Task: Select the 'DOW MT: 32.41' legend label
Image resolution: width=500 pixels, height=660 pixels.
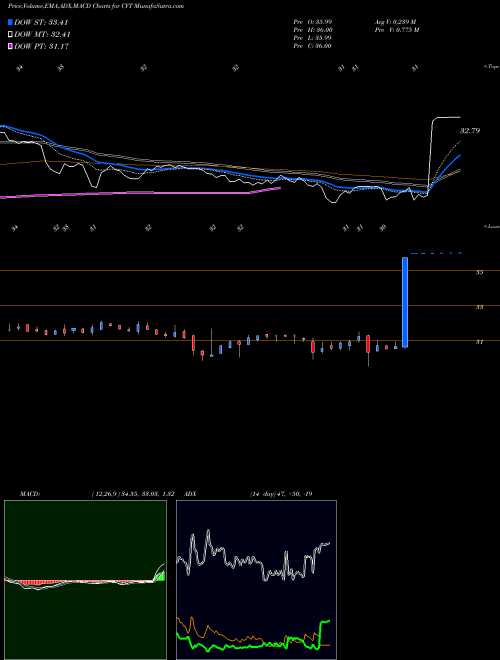Action: tap(42, 35)
